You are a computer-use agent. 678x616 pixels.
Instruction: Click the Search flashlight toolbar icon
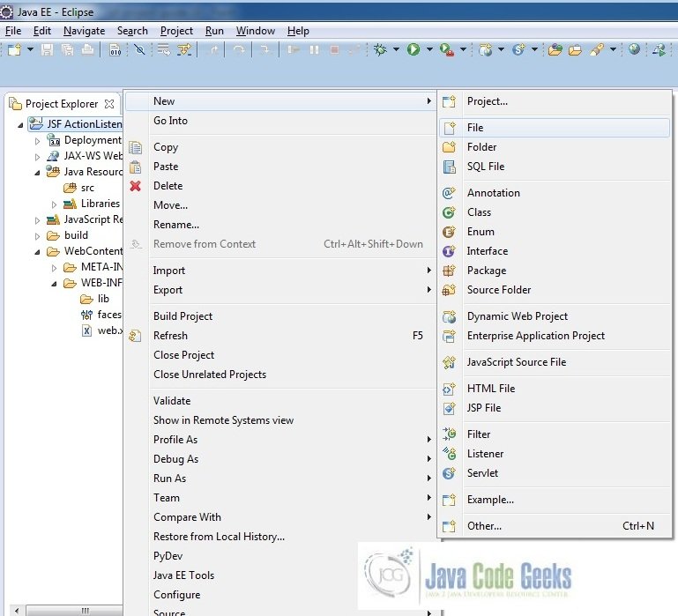click(x=597, y=49)
